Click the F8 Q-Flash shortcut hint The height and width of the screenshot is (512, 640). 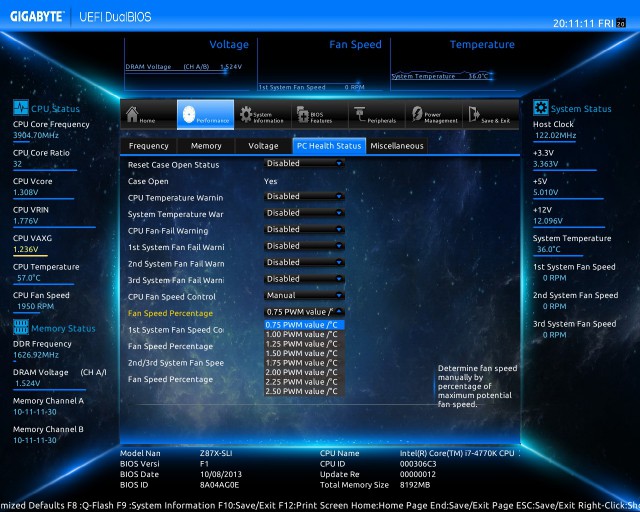[90, 505]
